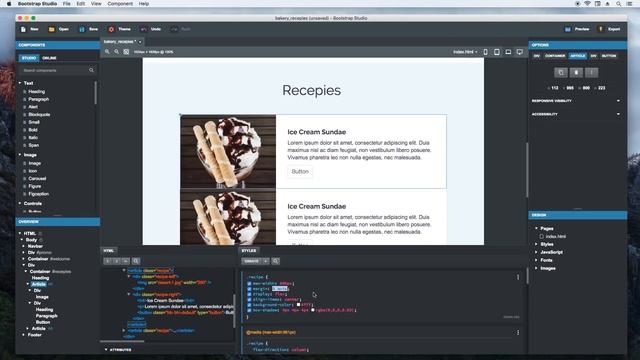Click the Recepies page heading
This screenshot has width=640, height=360.
click(x=311, y=90)
